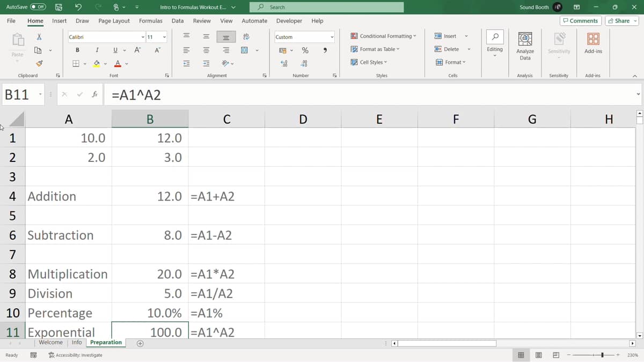Screen dimensions: 644x362
Task: Click the Merge & Center icon
Action: click(245, 50)
